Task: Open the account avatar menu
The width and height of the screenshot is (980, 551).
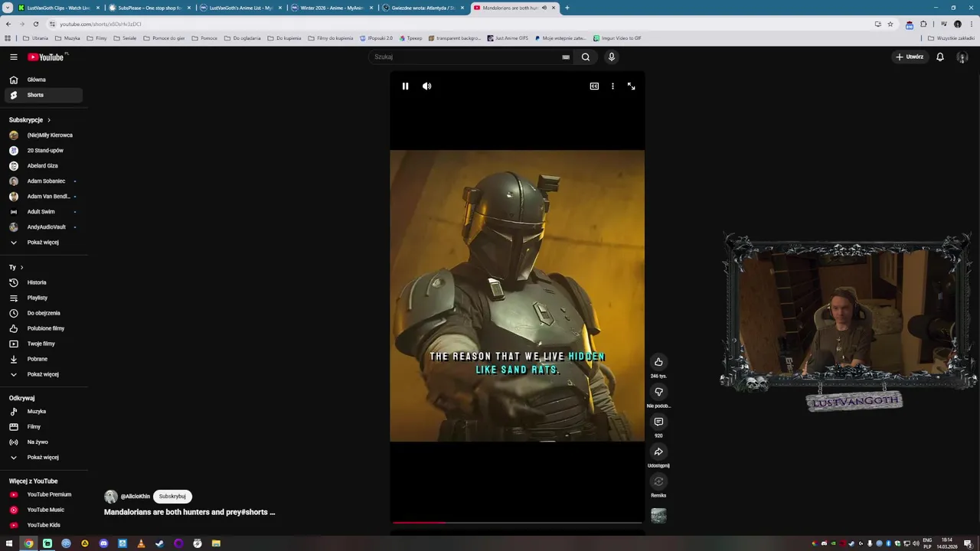Action: coord(962,57)
